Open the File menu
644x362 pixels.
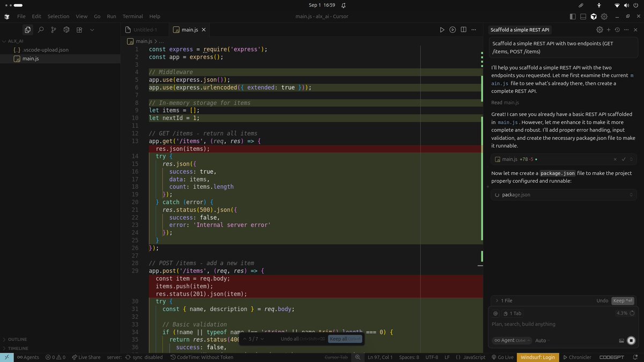point(21,17)
